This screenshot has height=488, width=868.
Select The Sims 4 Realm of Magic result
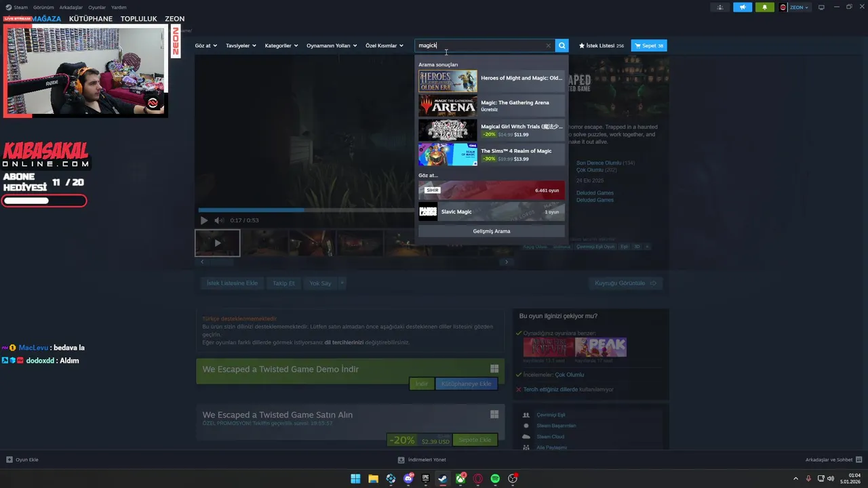pyautogui.click(x=491, y=155)
